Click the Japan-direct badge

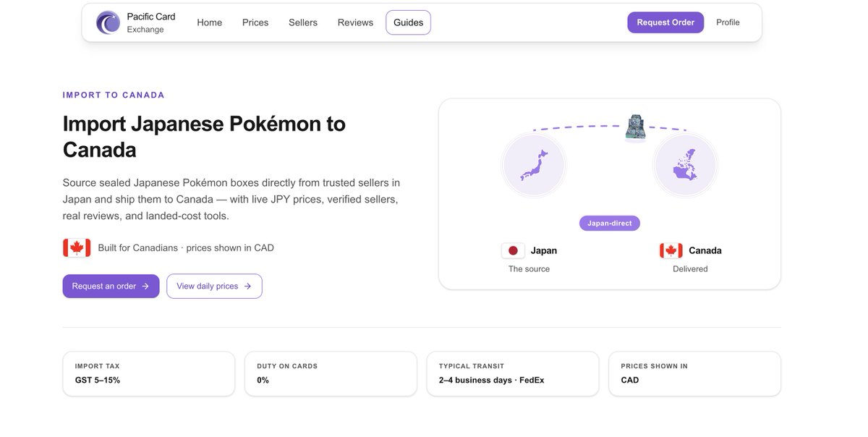[x=610, y=224]
